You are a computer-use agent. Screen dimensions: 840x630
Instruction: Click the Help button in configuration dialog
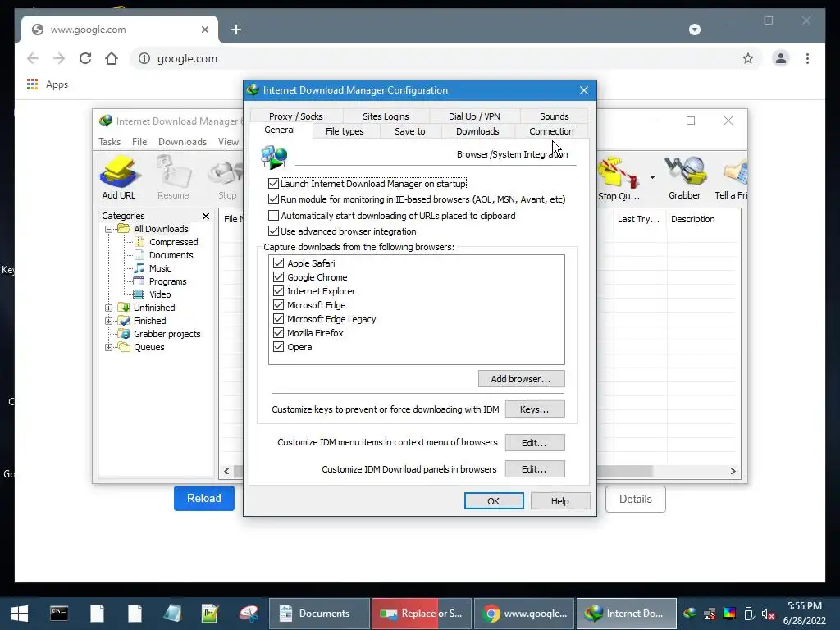[559, 501]
